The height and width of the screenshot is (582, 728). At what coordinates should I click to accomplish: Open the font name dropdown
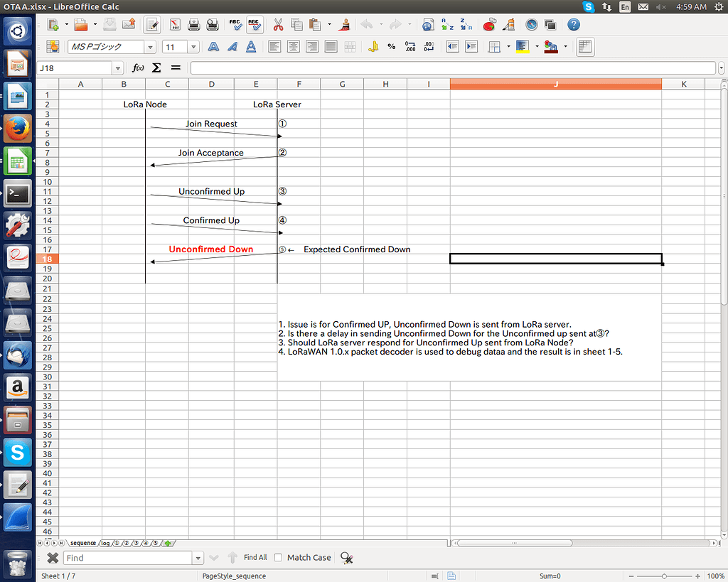(150, 47)
